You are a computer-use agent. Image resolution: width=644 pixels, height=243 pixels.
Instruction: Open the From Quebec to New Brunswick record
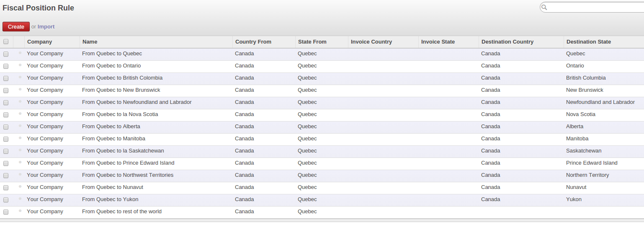121,90
